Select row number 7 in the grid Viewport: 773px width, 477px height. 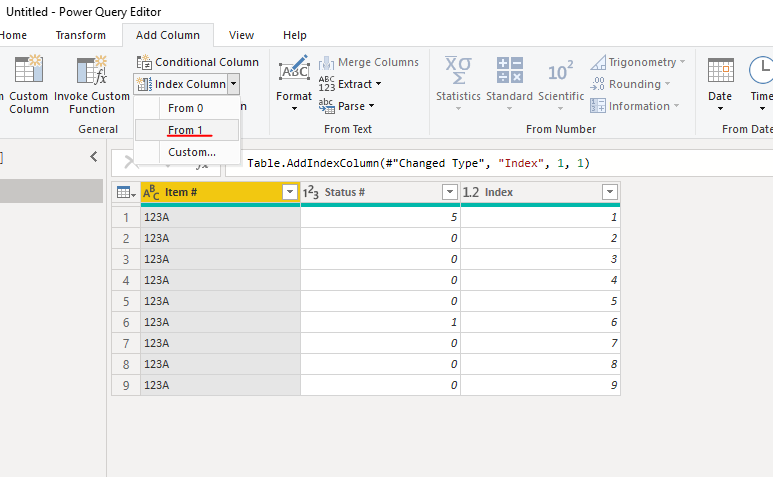(x=126, y=343)
